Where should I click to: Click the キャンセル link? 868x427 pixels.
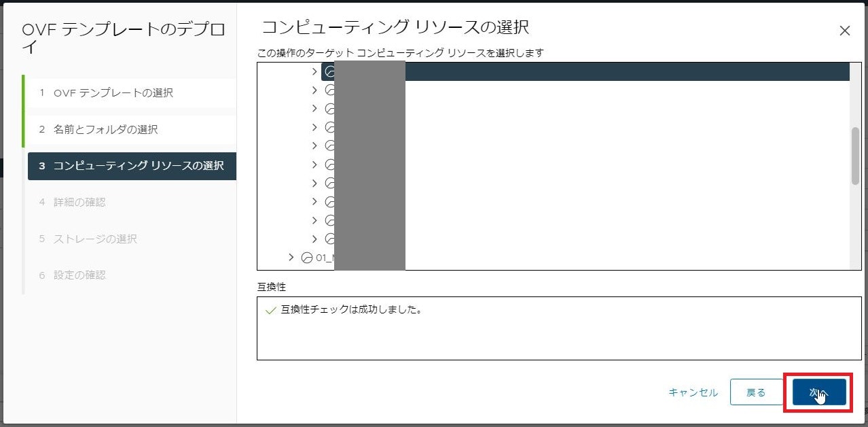click(x=693, y=392)
